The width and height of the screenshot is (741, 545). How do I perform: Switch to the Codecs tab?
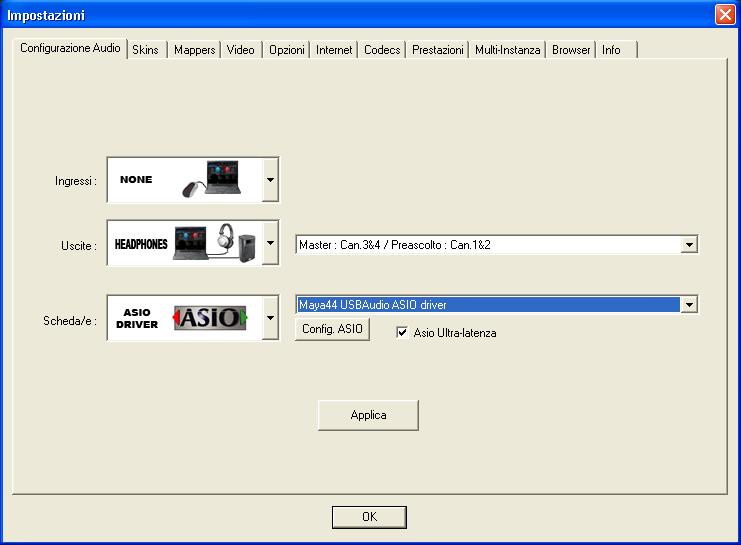(382, 50)
